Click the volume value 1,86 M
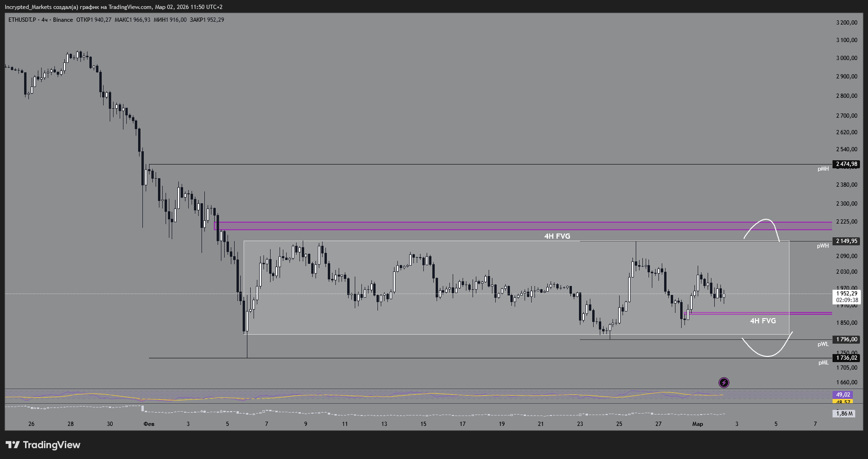 [x=844, y=414]
